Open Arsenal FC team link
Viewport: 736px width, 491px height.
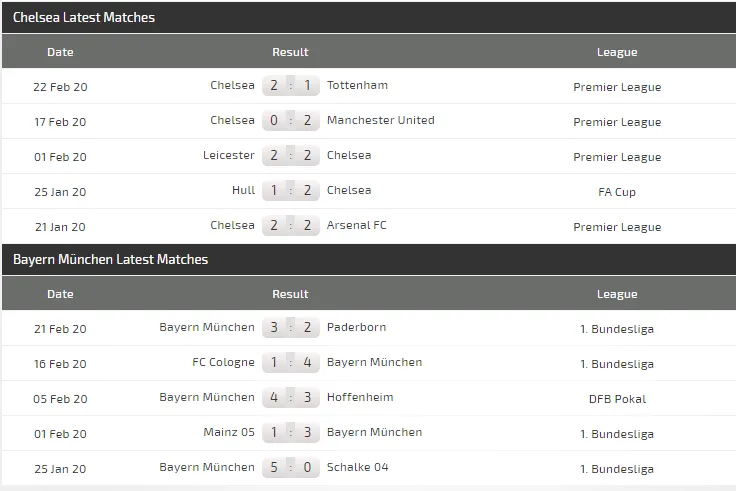pos(356,226)
